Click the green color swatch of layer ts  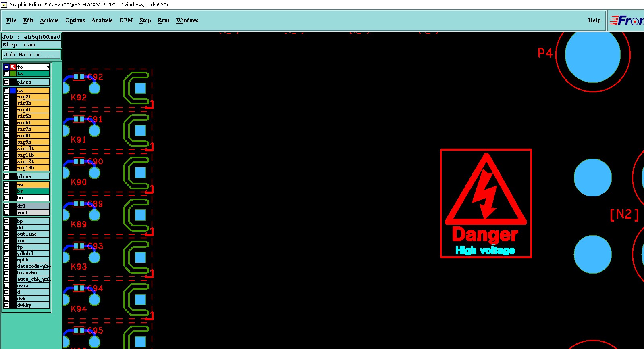click(x=13, y=73)
